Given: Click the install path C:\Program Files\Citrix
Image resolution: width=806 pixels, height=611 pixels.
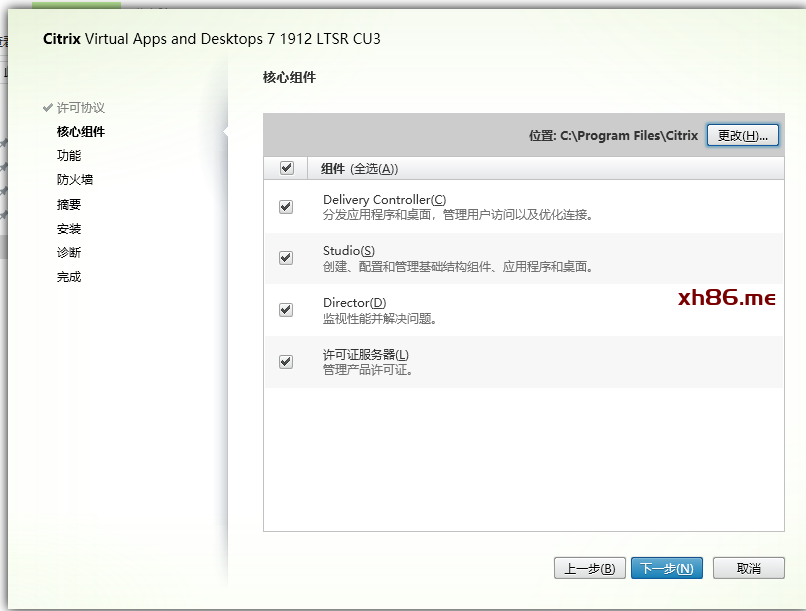Looking at the screenshot, I should 629,136.
